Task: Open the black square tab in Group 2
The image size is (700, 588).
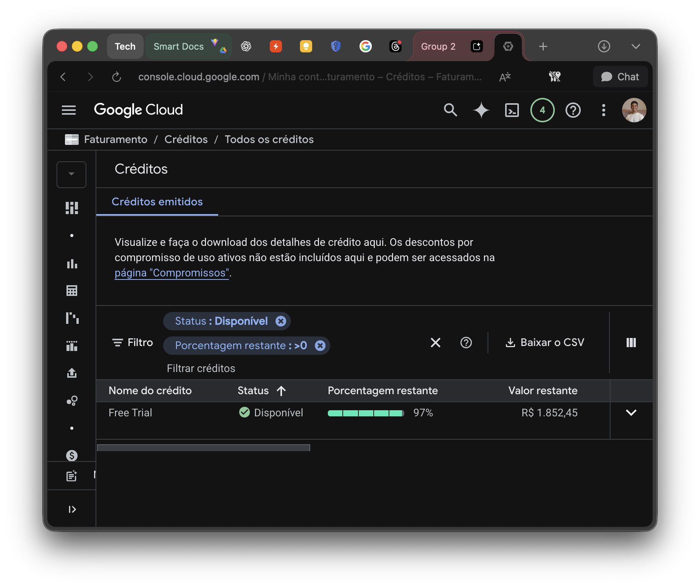Action: click(x=477, y=46)
